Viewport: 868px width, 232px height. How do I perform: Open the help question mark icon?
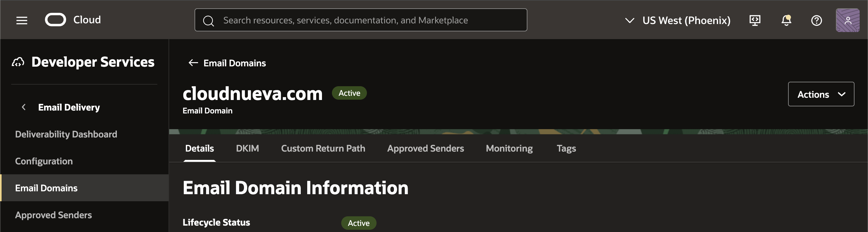click(816, 21)
